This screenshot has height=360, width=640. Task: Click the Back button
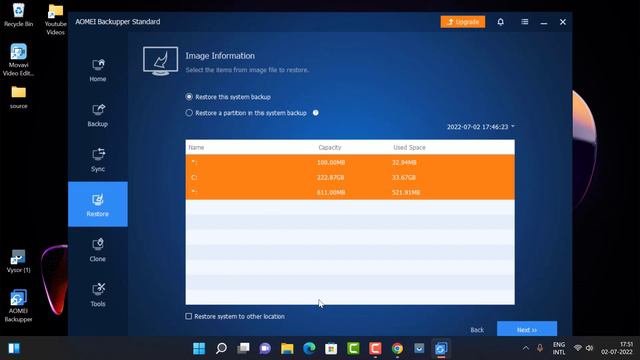coord(477,330)
